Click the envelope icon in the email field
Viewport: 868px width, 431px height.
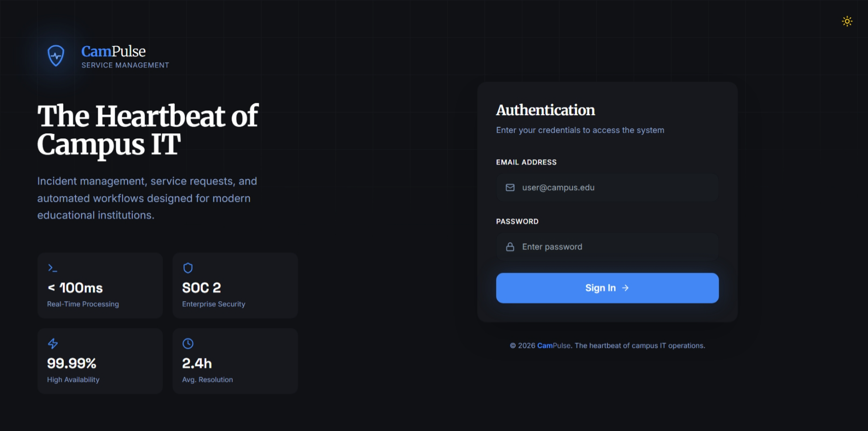510,188
